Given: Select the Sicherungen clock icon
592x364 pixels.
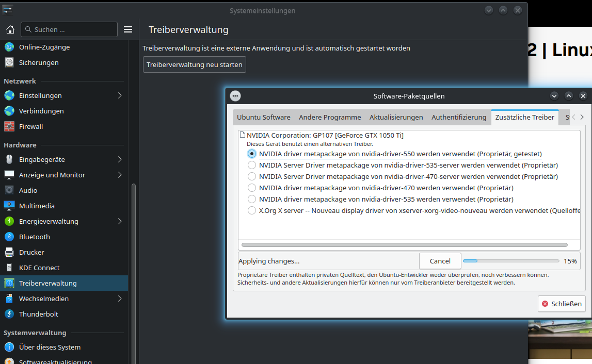Looking at the screenshot, I should coord(9,62).
